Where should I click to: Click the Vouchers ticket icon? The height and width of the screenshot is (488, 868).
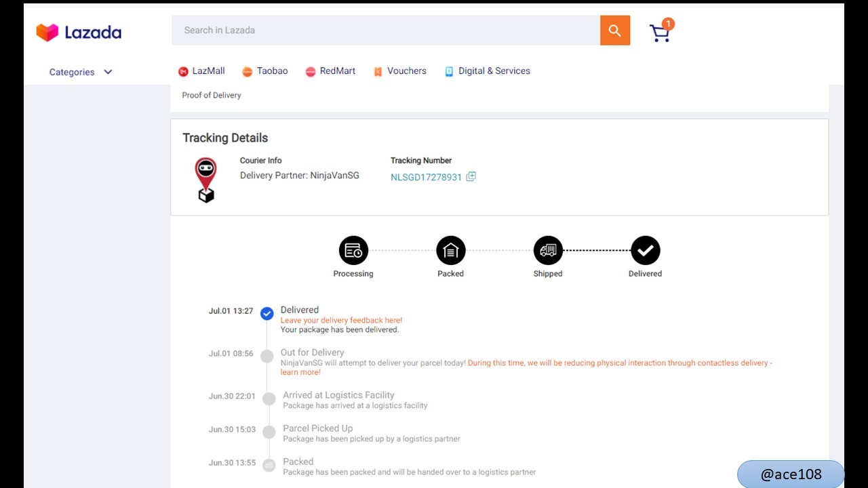378,71
